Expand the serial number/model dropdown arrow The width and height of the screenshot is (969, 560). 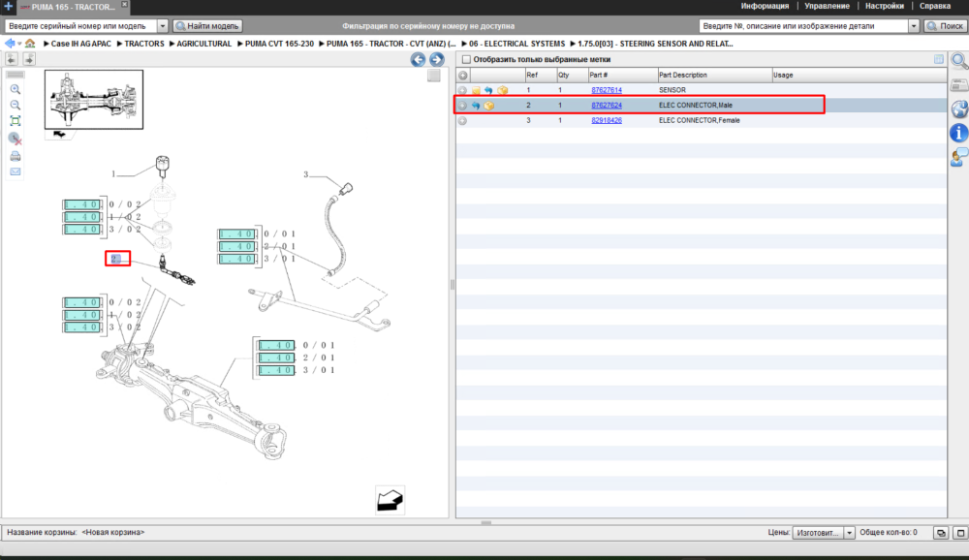[163, 26]
